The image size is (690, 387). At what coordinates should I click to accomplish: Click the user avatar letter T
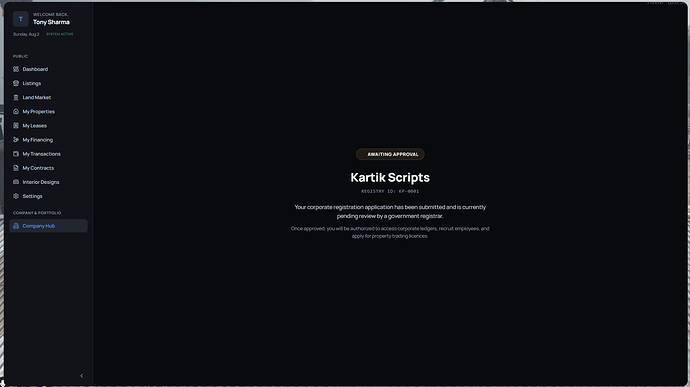click(21, 19)
